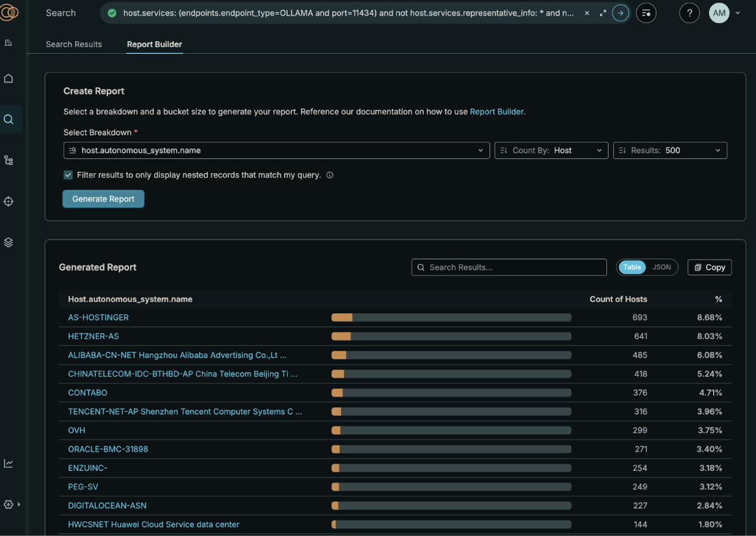Open the layers icon in the sidebar

9,242
